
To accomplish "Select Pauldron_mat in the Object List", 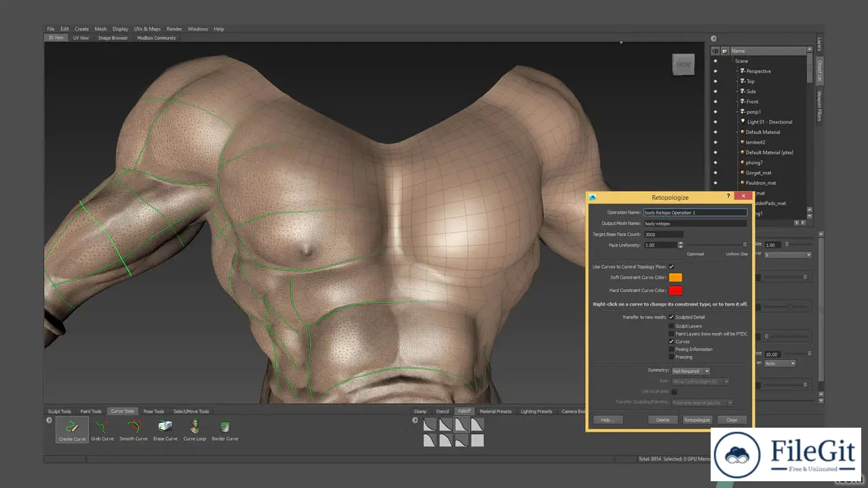I will (x=761, y=183).
